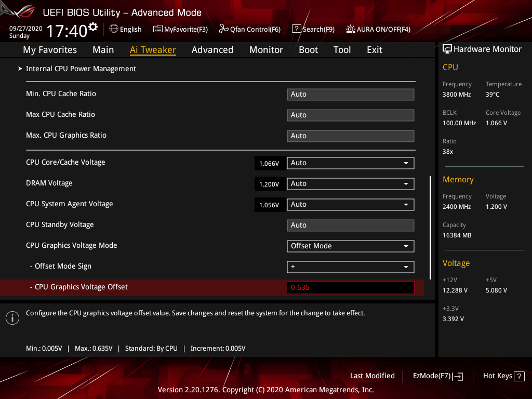This screenshot has width=532, height=399.
Task: Click the Search(F9) question mark icon
Action: [297, 29]
